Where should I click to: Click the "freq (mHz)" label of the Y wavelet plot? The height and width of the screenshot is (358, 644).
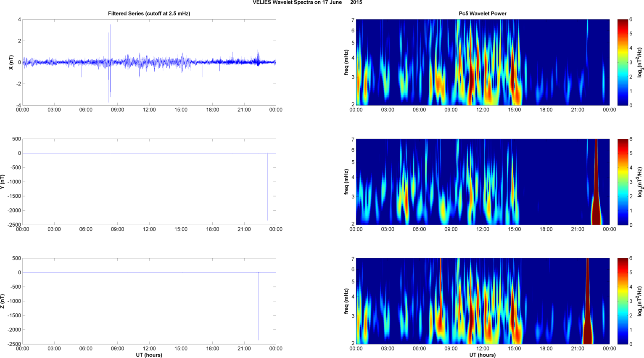coord(346,182)
